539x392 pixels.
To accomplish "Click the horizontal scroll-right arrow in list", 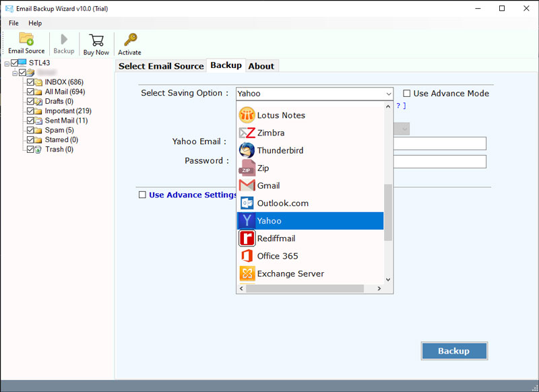I will point(379,288).
